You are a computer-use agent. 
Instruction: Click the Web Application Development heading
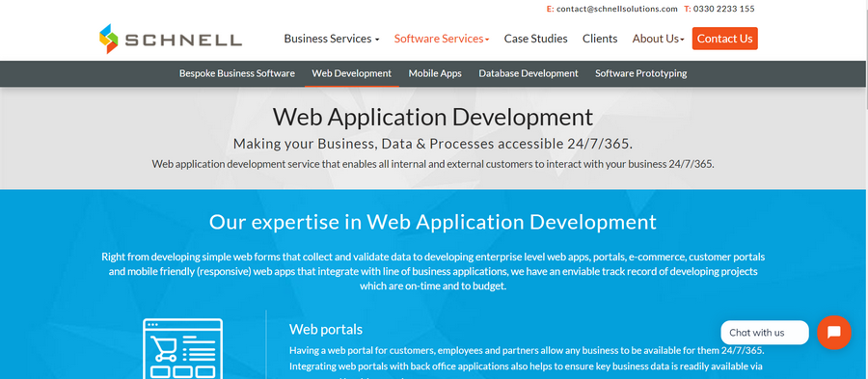pyautogui.click(x=433, y=117)
